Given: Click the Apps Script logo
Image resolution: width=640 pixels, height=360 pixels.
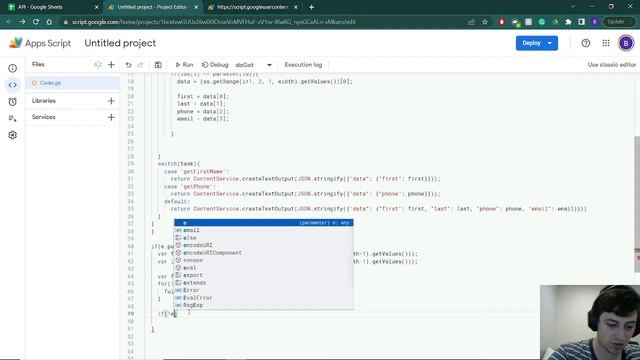Looking at the screenshot, I should [x=40, y=43].
